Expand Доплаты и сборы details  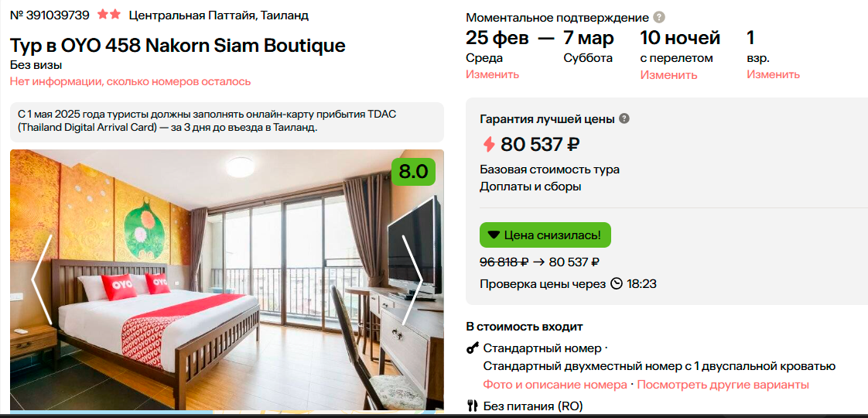click(x=531, y=187)
